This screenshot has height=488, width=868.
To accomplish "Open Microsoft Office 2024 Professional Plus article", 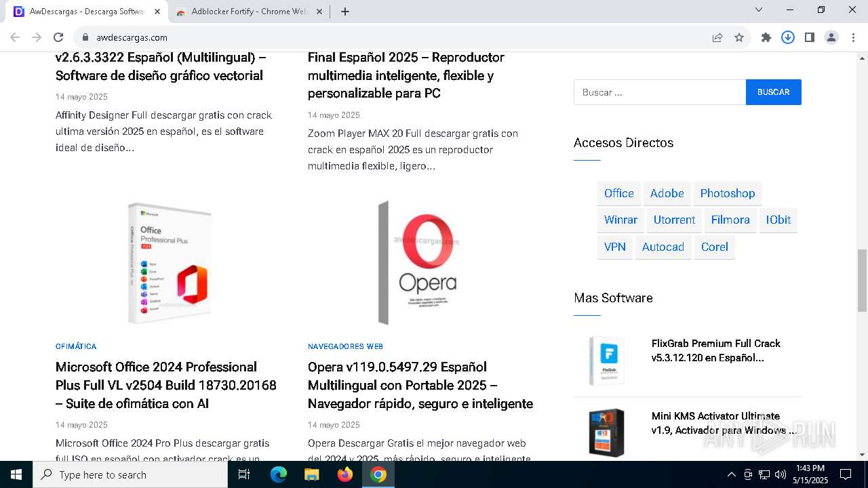I will tap(167, 385).
